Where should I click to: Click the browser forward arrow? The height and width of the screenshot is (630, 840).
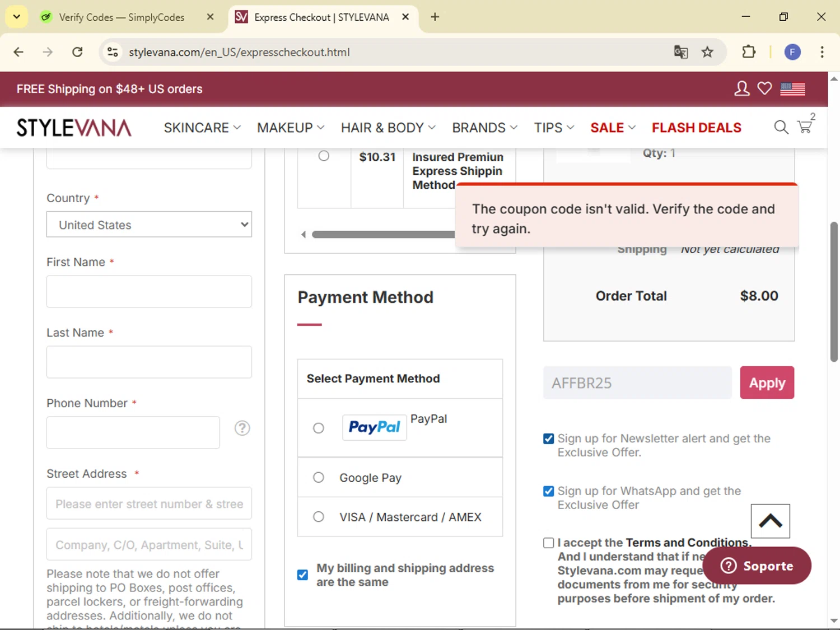coord(48,52)
